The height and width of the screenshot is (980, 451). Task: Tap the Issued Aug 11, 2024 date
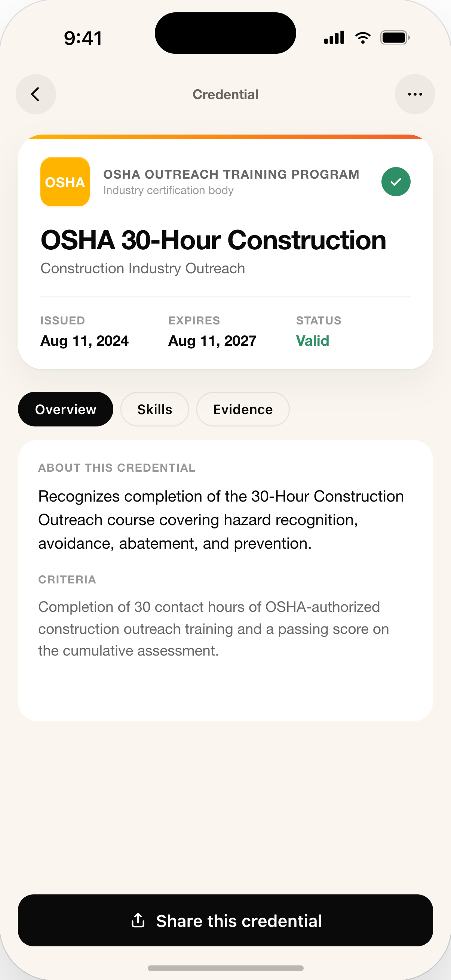point(85,341)
